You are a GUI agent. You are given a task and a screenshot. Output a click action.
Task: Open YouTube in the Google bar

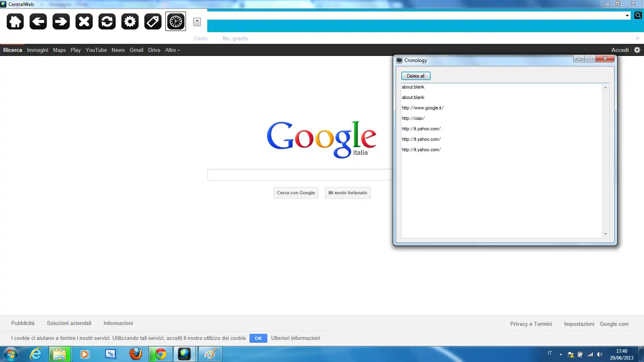pos(96,50)
